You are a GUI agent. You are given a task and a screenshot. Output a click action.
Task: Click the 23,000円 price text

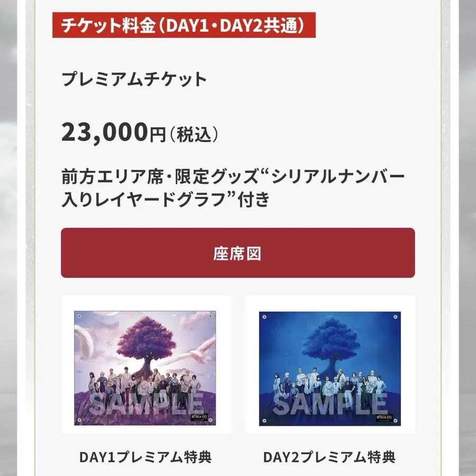click(x=114, y=132)
